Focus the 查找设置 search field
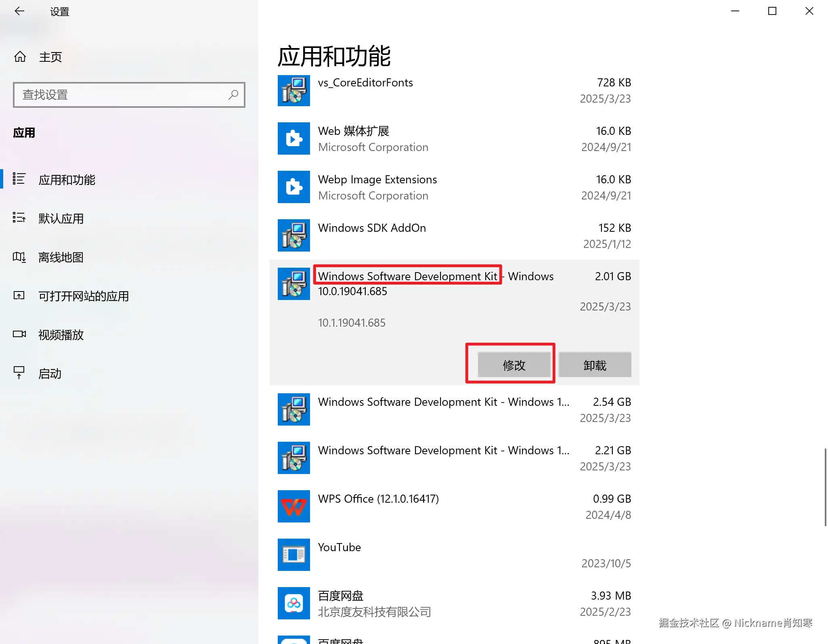The image size is (828, 644). tap(129, 95)
